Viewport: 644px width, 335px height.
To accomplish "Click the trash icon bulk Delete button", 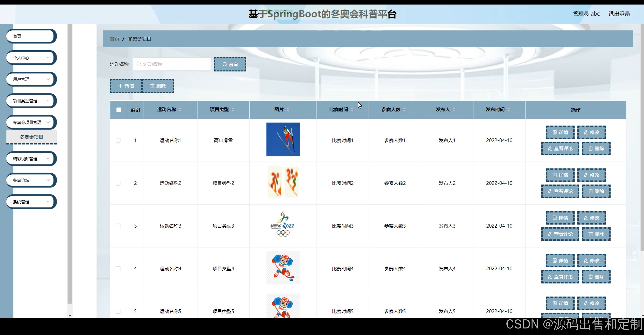I will coord(158,86).
